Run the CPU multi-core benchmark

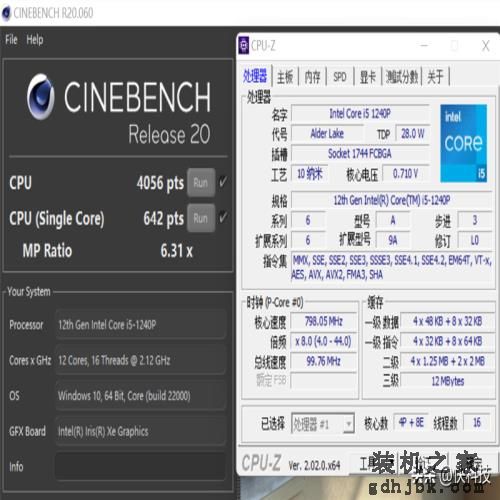pos(201,183)
